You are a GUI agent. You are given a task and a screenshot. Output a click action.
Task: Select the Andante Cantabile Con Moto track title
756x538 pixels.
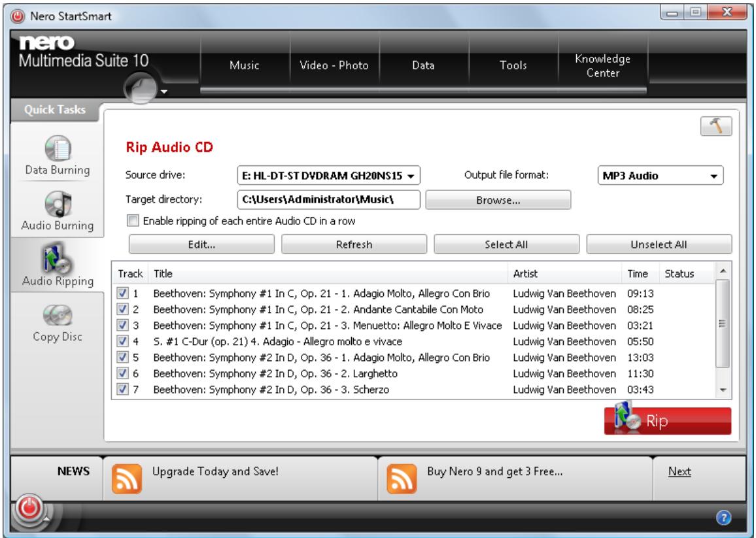[x=318, y=309]
